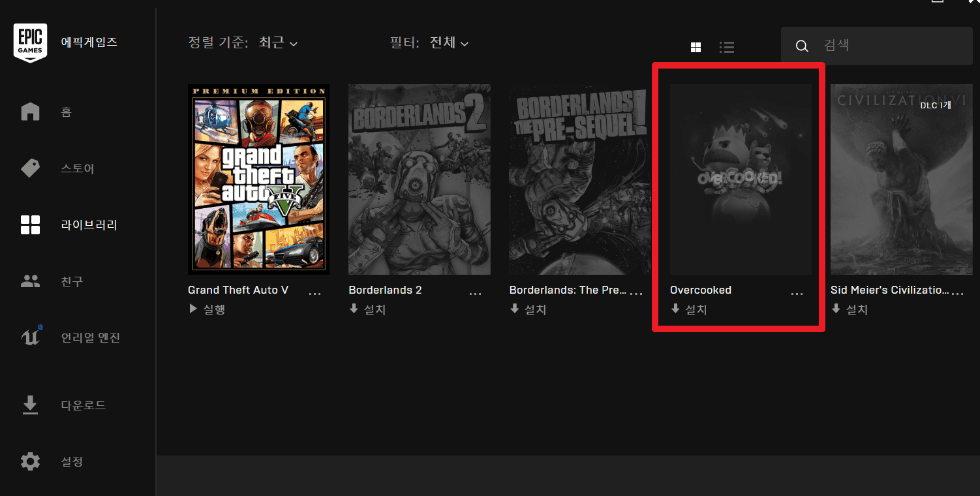Click the download arrow under Overcooked

click(675, 309)
